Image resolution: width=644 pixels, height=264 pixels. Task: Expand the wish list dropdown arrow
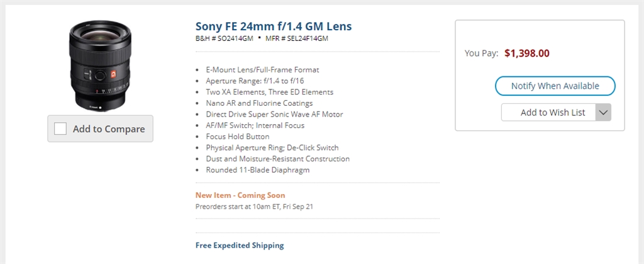[x=603, y=113]
